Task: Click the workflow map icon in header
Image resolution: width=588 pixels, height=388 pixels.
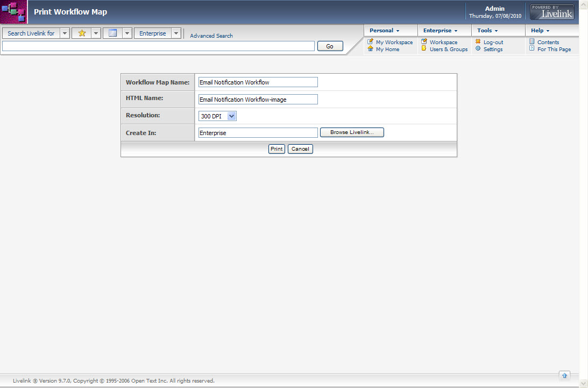Action: coord(13,12)
